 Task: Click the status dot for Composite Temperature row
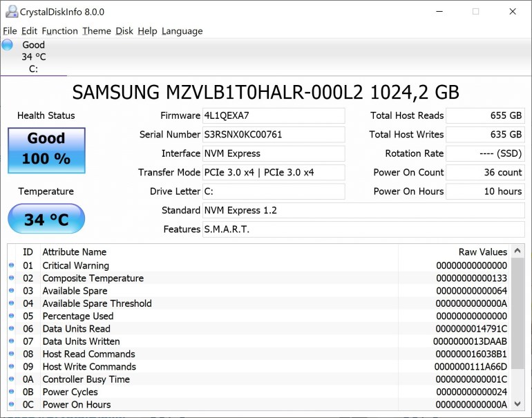[x=11, y=278]
